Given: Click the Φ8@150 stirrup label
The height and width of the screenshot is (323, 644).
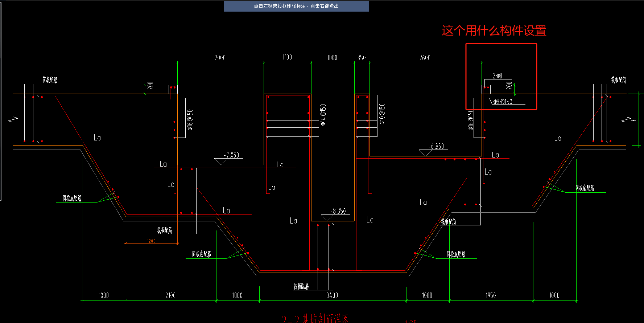Looking at the screenshot, I should pos(503,102).
